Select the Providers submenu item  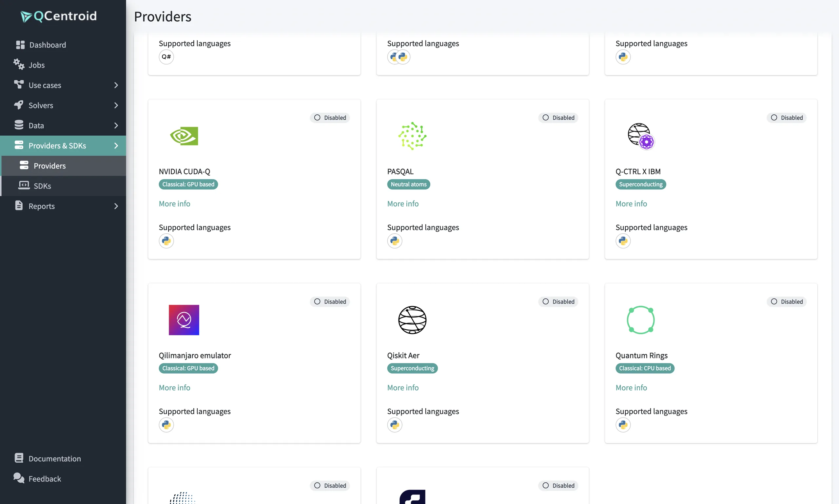[x=64, y=166]
